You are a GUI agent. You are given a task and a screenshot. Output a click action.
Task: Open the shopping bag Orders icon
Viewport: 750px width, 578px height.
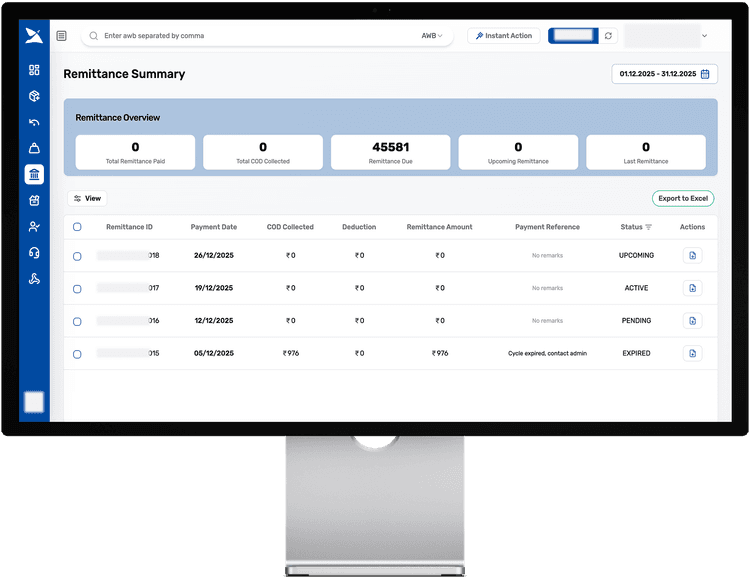click(x=34, y=148)
